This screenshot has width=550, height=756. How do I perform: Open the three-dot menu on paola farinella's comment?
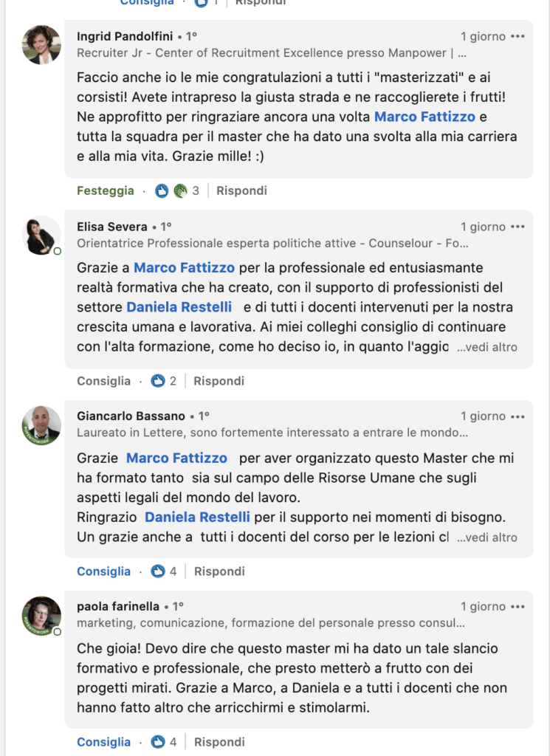click(x=518, y=606)
